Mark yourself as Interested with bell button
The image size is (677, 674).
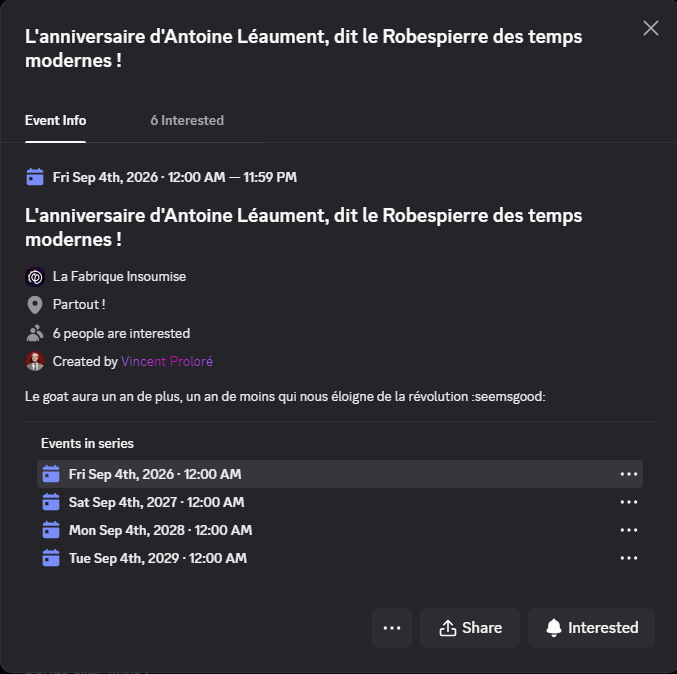coord(591,628)
